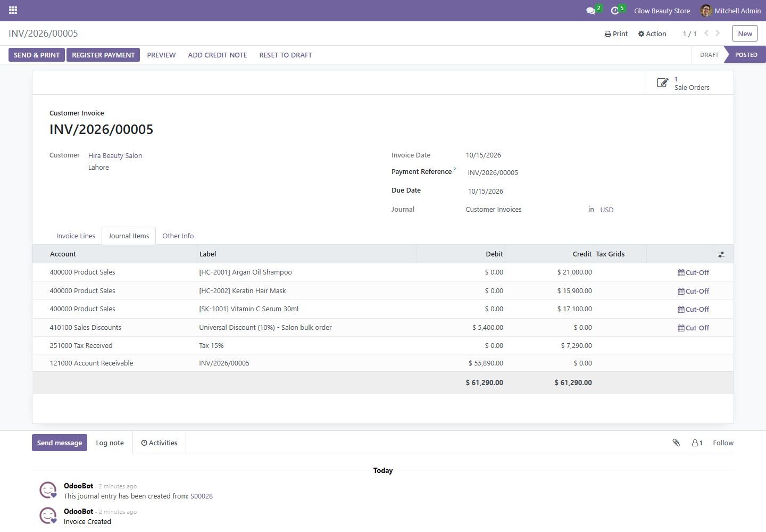Open Mitchell Admin user menu
Viewport: 766px width, 532px height.
pos(731,11)
